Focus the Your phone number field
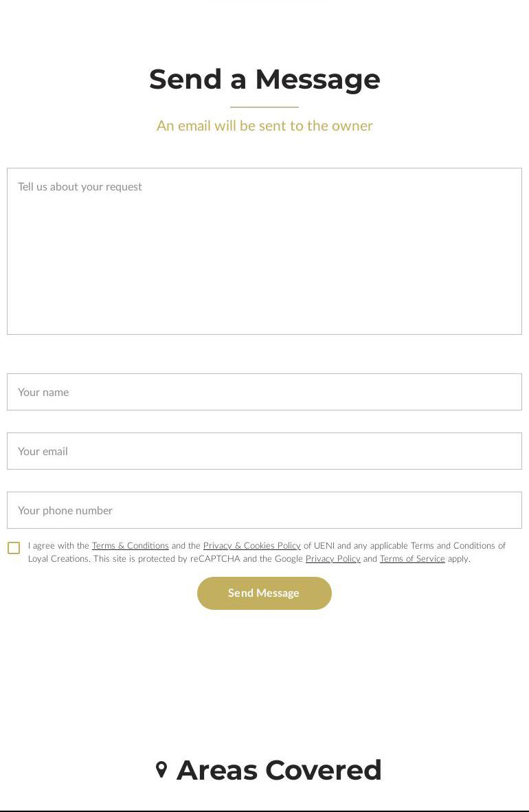This screenshot has height=812, width=529. (264, 510)
